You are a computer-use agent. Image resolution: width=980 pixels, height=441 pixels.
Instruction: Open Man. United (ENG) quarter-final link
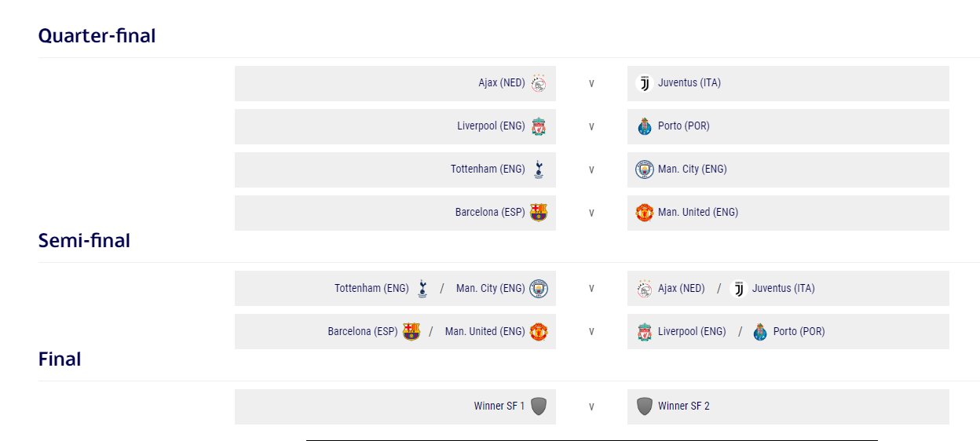[698, 212]
